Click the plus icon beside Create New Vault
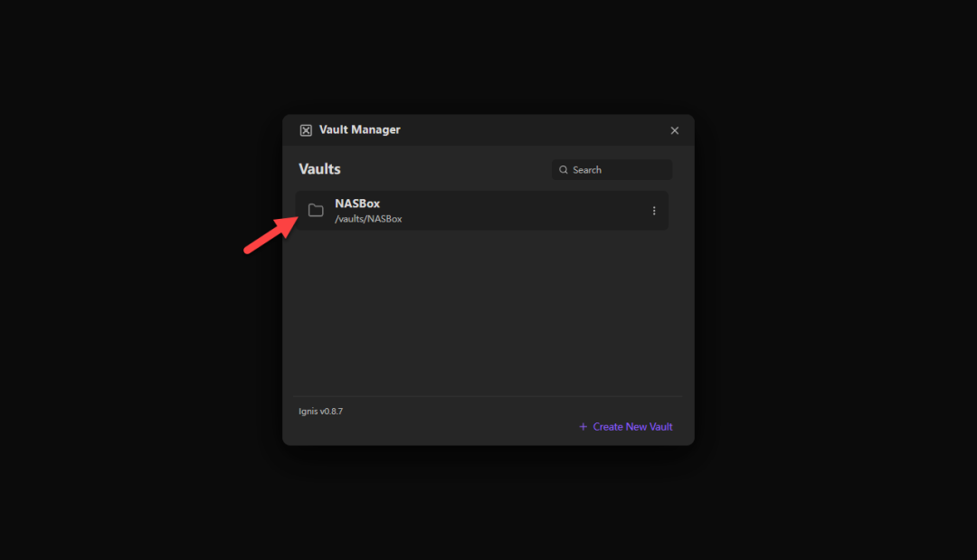Screen dimensions: 977x560 pyautogui.click(x=583, y=427)
